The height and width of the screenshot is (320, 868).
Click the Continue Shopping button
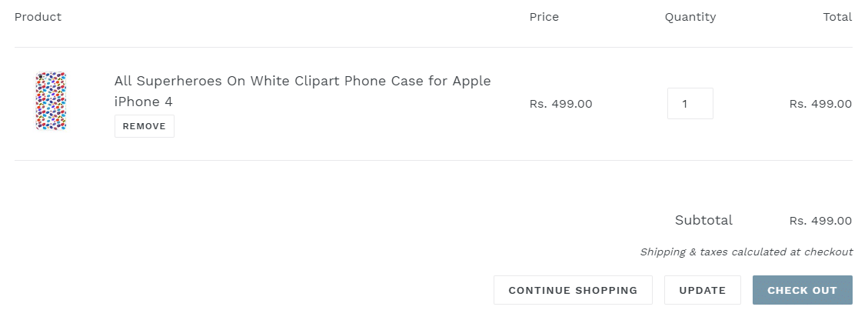(x=573, y=290)
